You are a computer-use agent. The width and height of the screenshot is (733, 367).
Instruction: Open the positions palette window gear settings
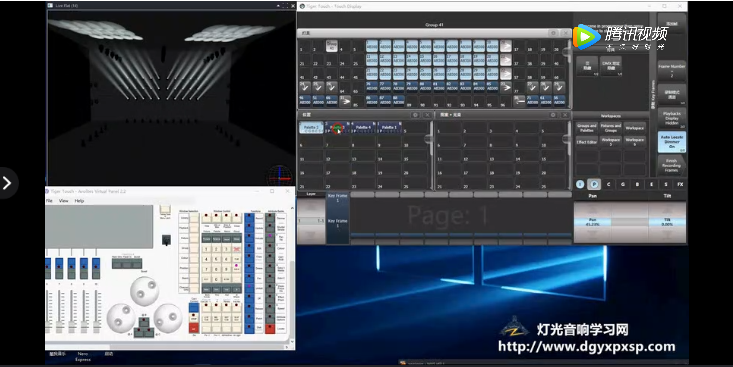415,115
